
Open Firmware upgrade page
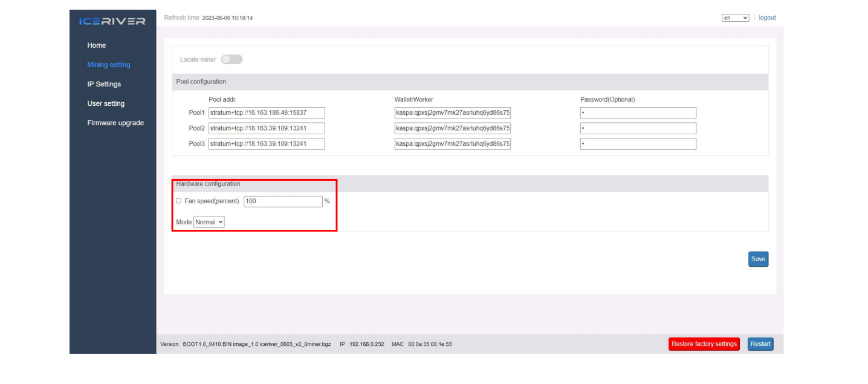click(115, 123)
